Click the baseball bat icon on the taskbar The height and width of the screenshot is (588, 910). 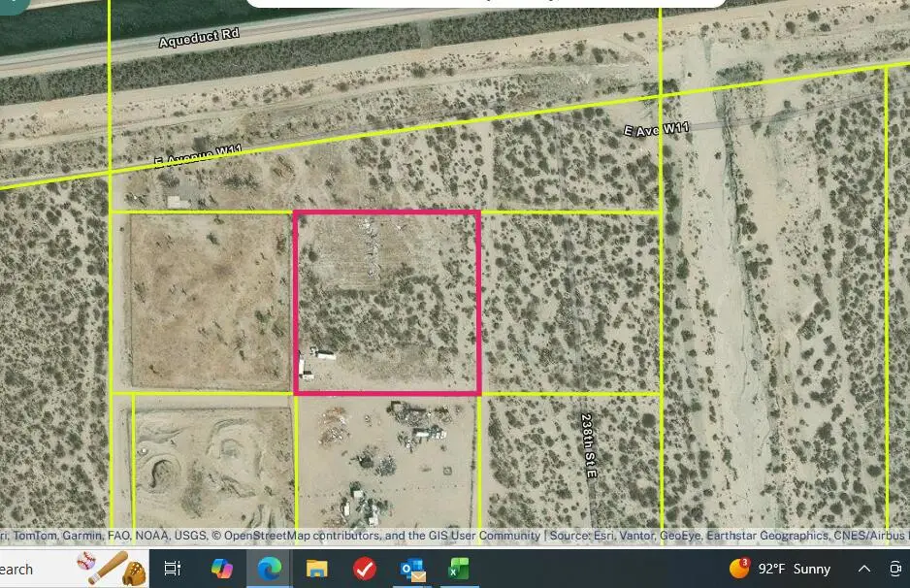coord(110,570)
